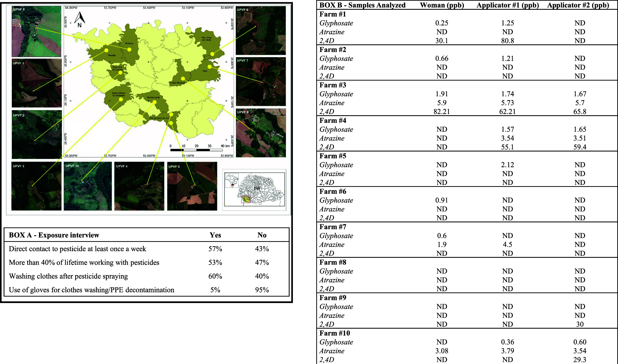Click the 'Farm #6' row heading
This screenshot has width=618, height=364.
point(333,192)
